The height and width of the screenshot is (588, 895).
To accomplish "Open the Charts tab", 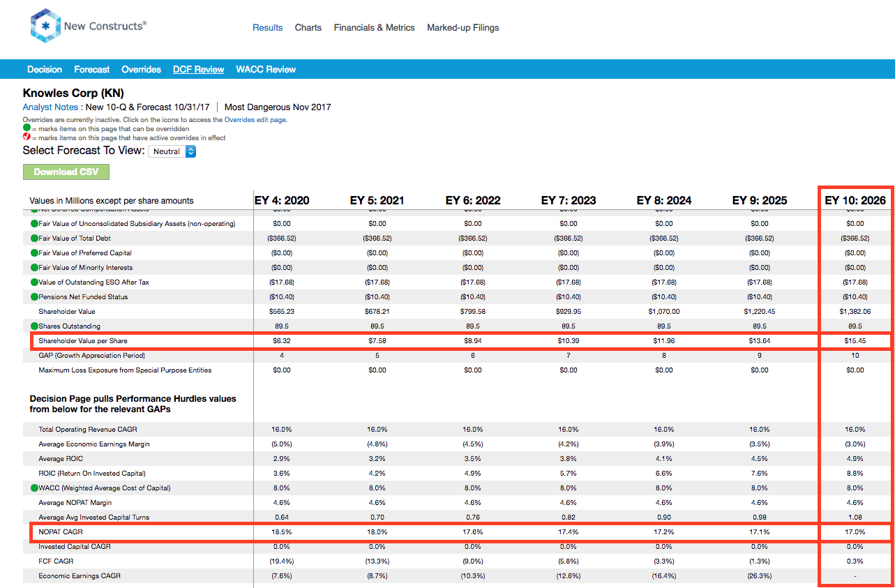I will [x=308, y=28].
